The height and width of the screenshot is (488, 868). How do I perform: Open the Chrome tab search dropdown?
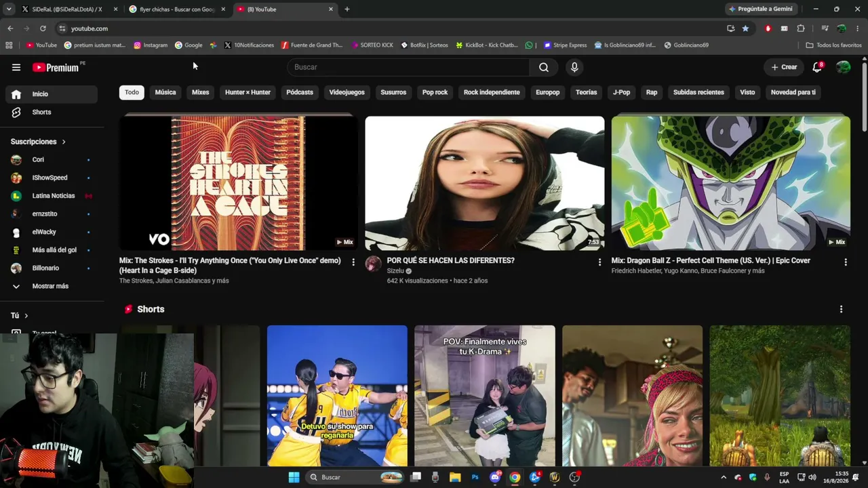9,9
